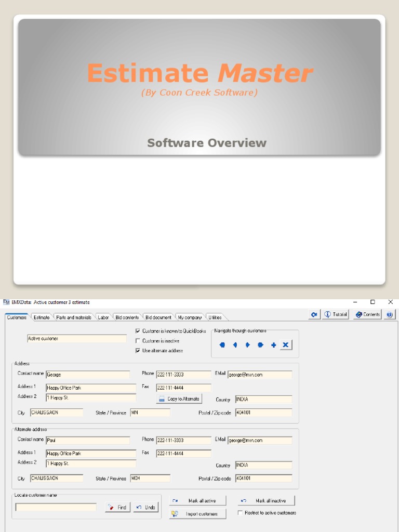
Task: Open the Tutorial from the toolbar
Action: tap(336, 314)
